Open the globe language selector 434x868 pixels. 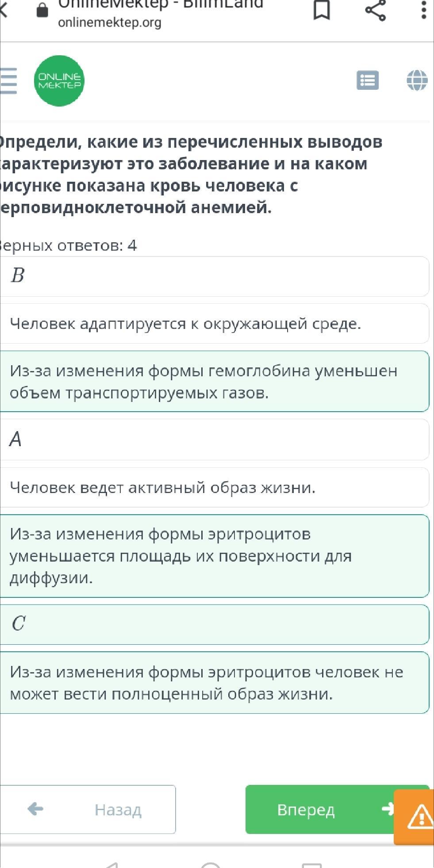[x=417, y=80]
